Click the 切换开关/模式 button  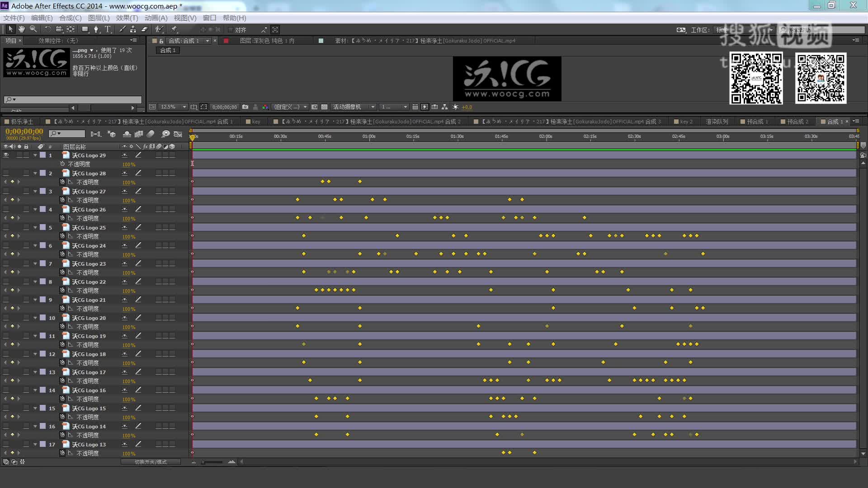tap(151, 462)
